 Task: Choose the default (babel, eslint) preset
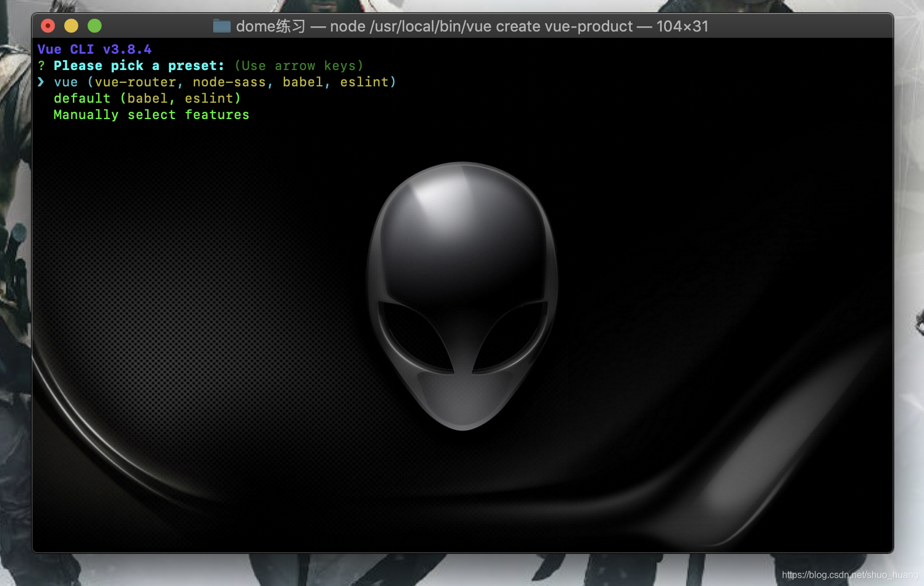pos(147,99)
